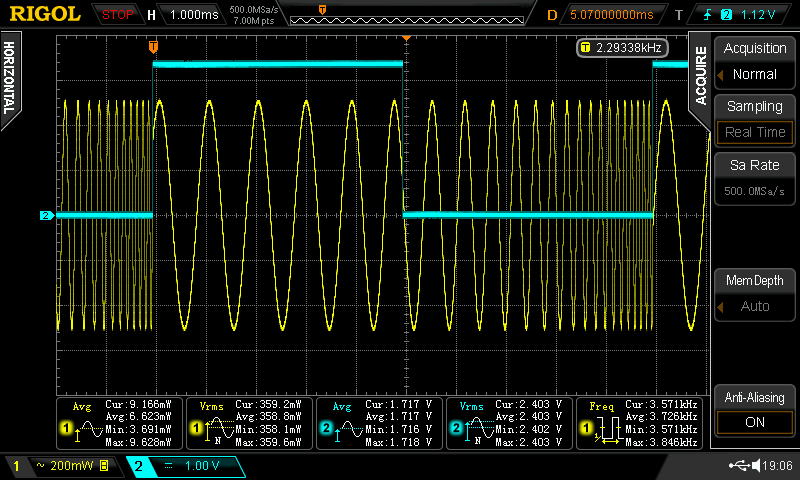This screenshot has width=800, height=480.
Task: Click the speaker sound icon
Action: point(756,465)
